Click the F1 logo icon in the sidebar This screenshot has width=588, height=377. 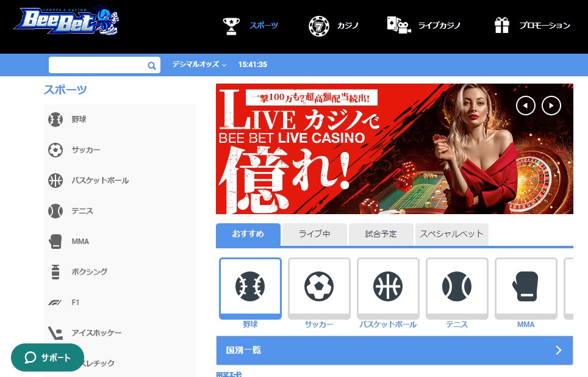[x=55, y=303]
